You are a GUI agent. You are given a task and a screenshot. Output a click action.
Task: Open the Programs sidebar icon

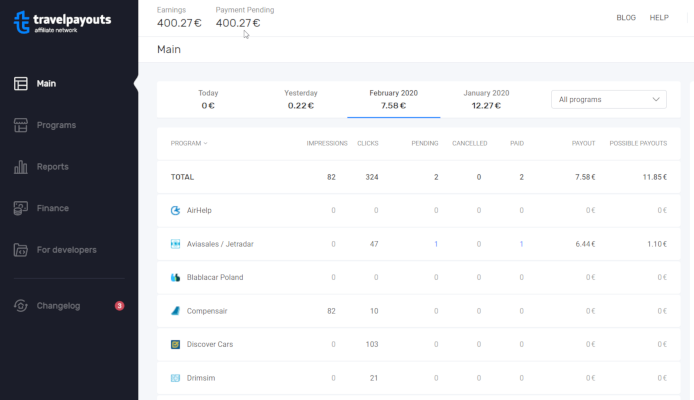21,125
